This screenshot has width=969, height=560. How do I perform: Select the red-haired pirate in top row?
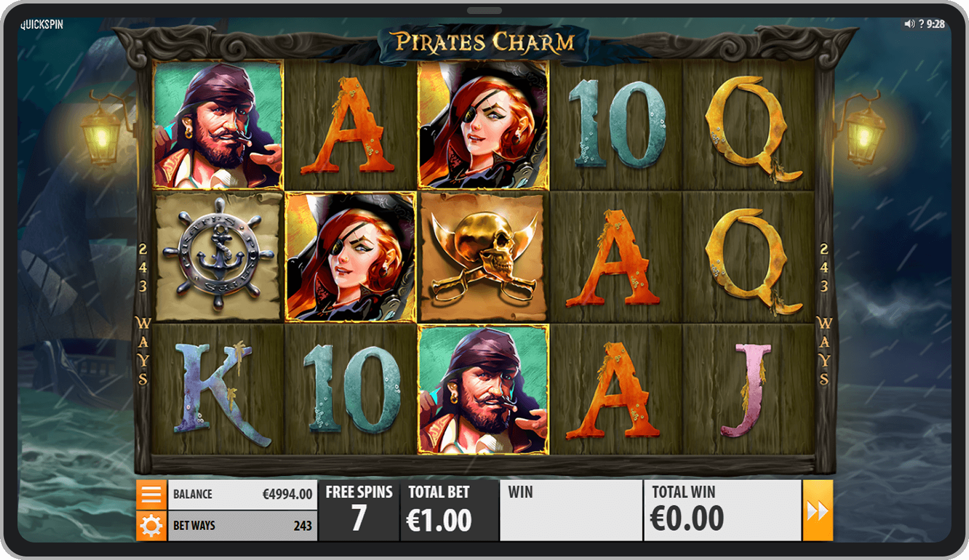(x=483, y=124)
